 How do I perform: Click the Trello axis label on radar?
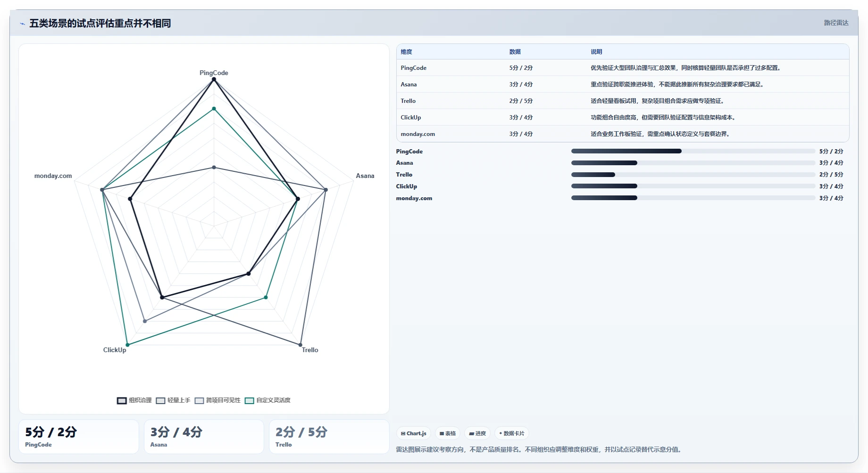pyautogui.click(x=310, y=350)
